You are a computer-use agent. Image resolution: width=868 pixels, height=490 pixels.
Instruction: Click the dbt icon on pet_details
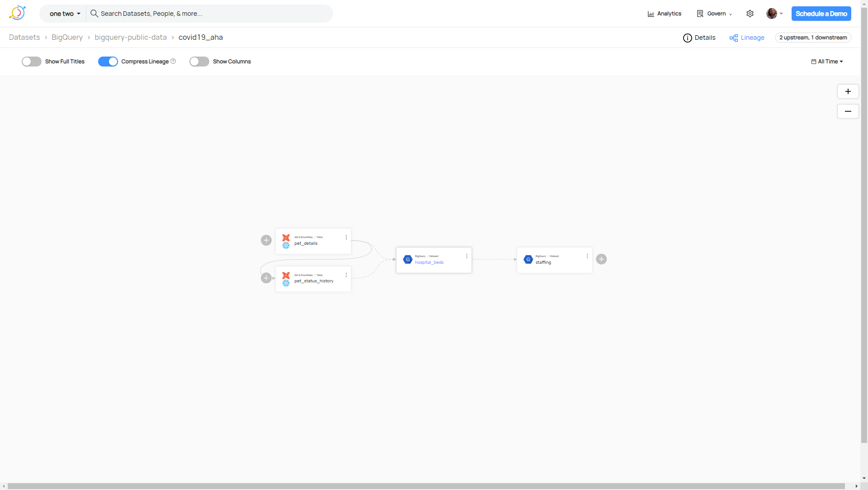click(286, 238)
